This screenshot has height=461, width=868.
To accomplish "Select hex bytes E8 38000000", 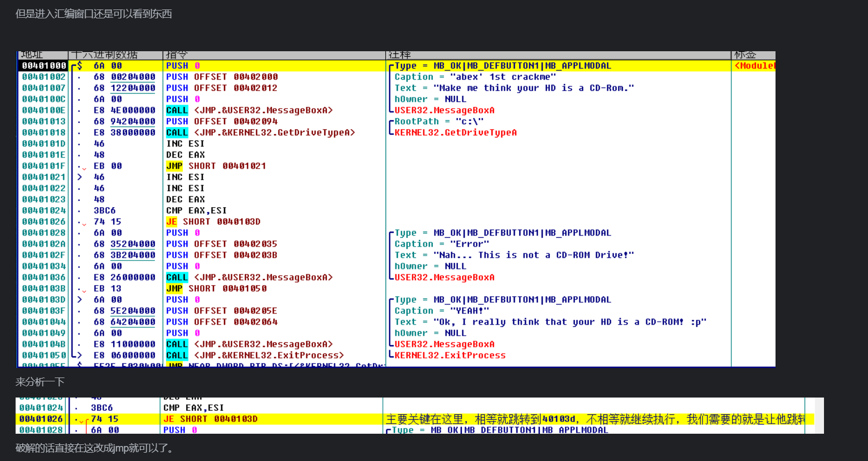I will pyautogui.click(x=124, y=133).
